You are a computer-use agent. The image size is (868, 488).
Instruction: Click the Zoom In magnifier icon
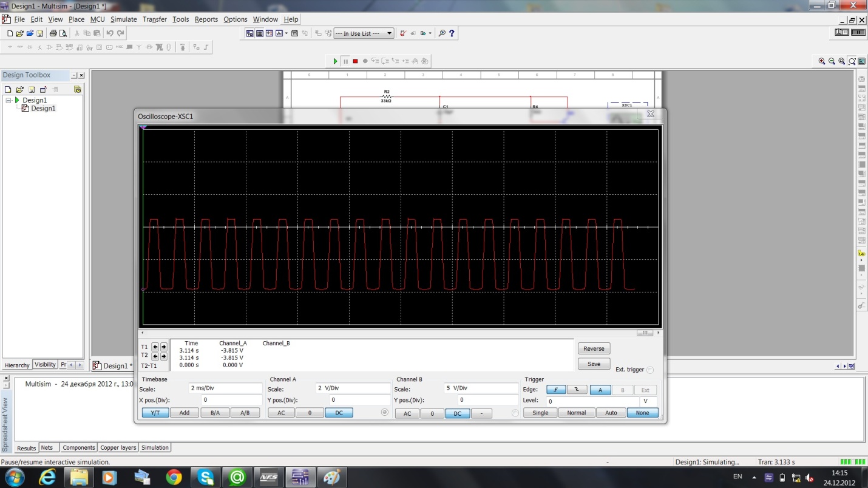click(822, 61)
